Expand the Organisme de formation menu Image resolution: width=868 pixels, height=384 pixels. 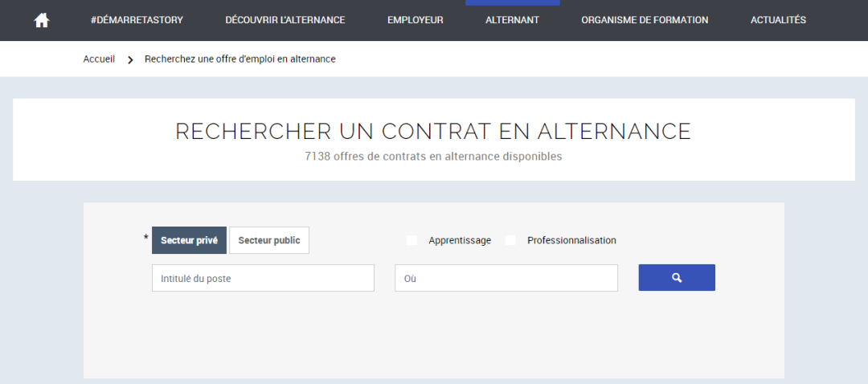(645, 20)
